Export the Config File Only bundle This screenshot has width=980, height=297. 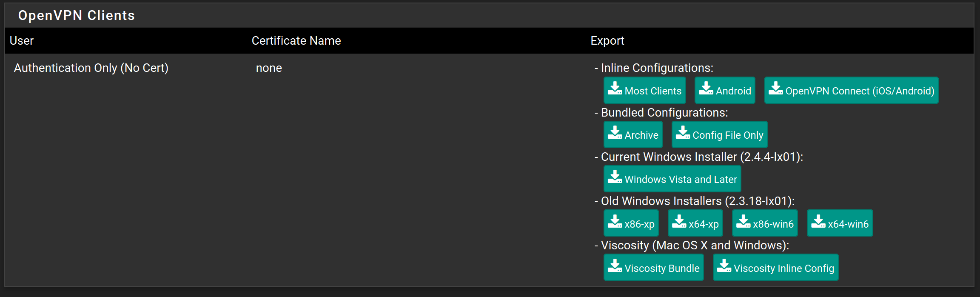pos(719,134)
